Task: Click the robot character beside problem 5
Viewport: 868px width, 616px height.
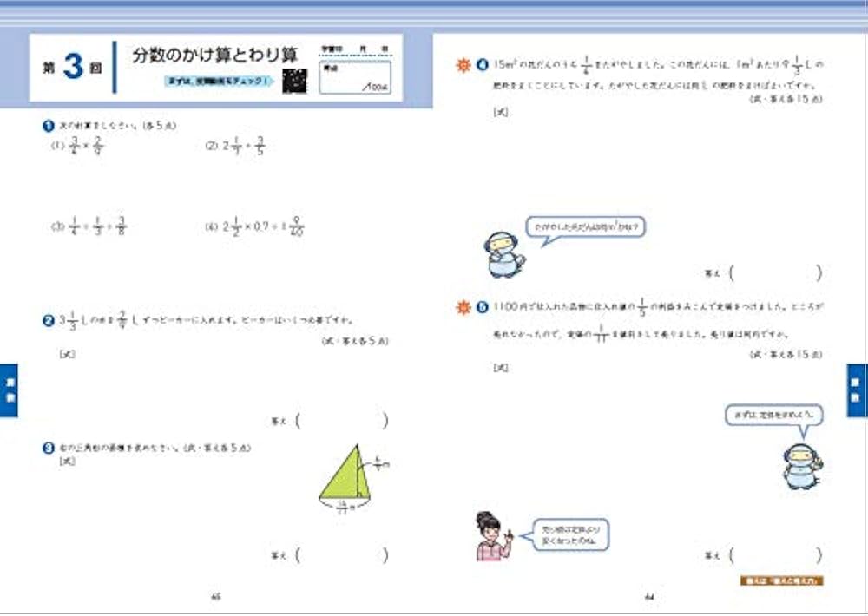Action: (x=802, y=466)
